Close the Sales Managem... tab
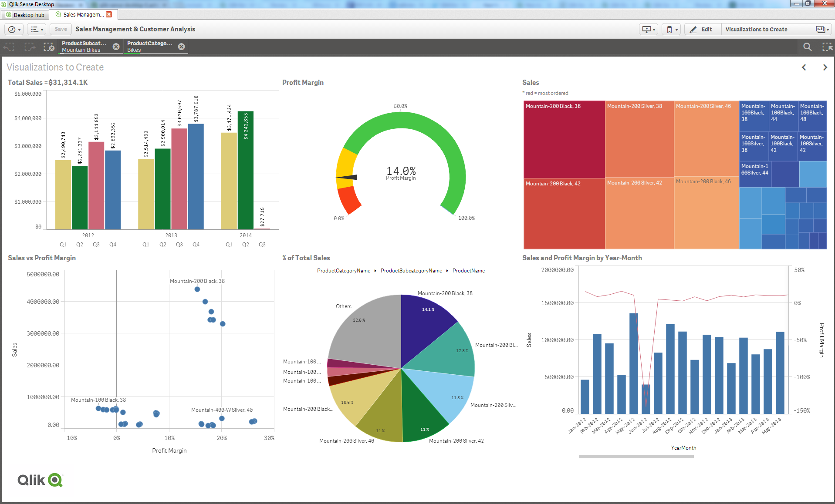 [109, 14]
